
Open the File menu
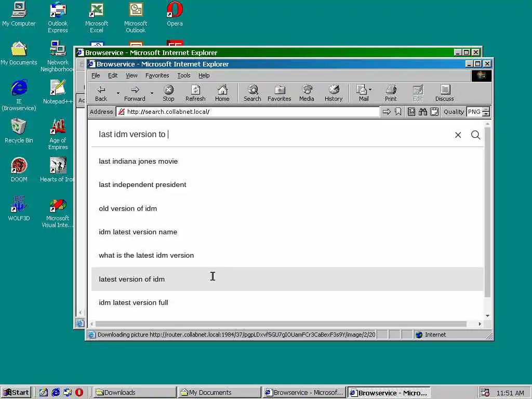pos(96,75)
